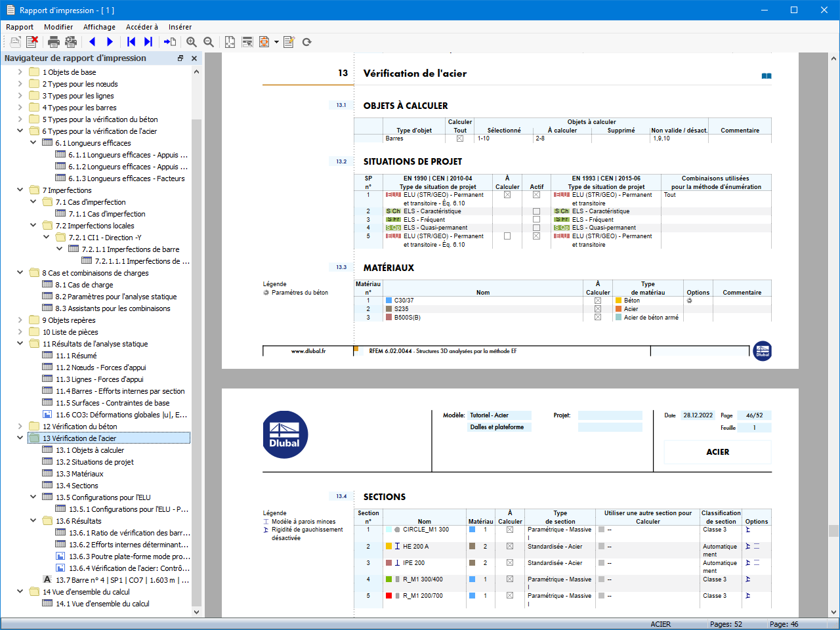840x630 pixels.
Task: Click the go-to-page arrow icon
Action: pos(170,42)
